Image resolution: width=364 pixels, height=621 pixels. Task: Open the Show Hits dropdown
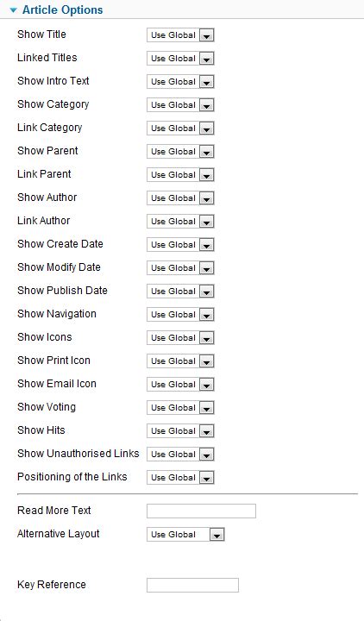tap(180, 431)
